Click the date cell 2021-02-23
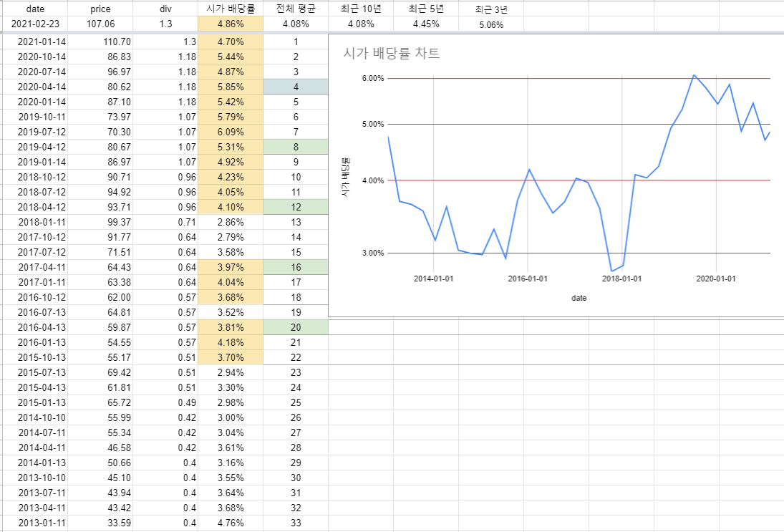 [x=35, y=24]
